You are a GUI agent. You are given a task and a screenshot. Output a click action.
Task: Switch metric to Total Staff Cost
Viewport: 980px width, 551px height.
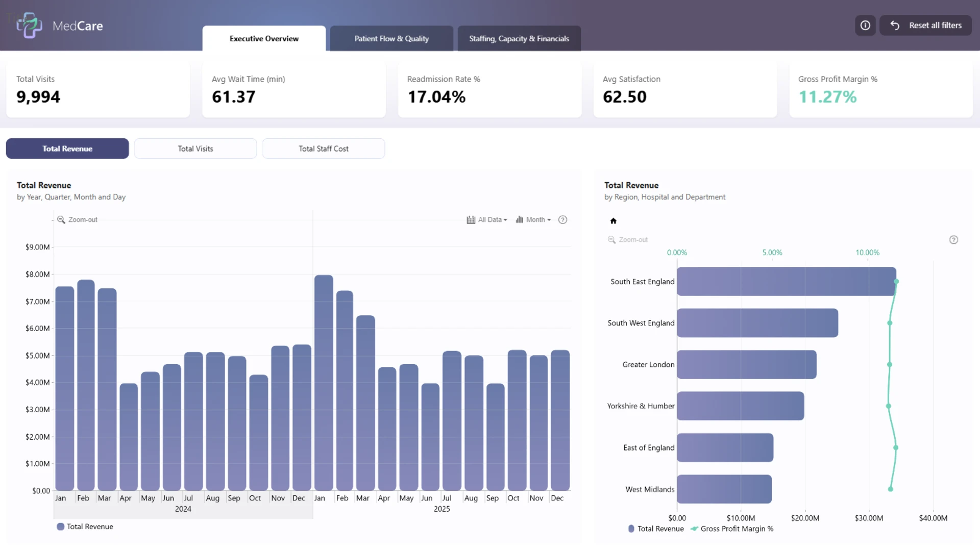(324, 148)
